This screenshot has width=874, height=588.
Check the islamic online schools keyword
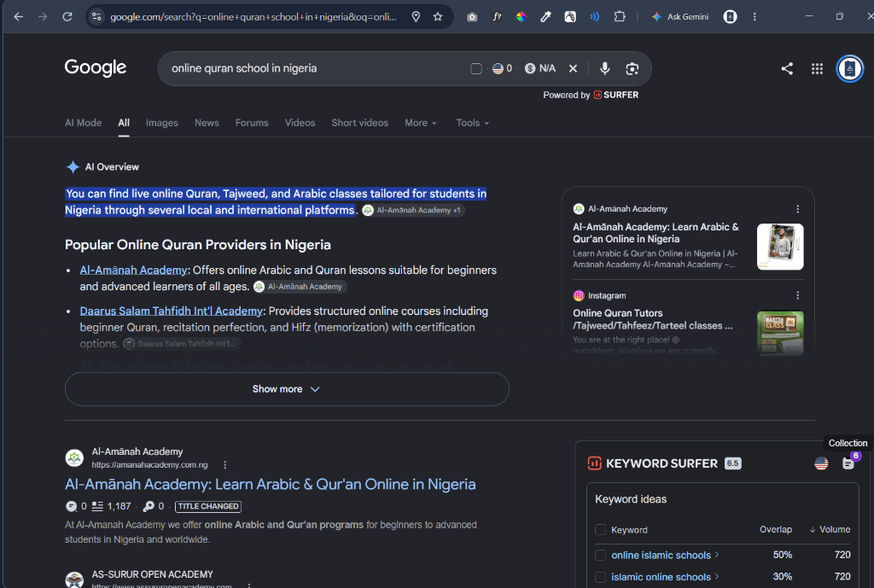tap(600, 577)
